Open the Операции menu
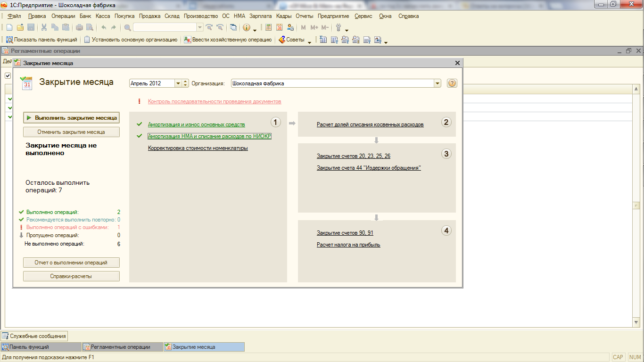This screenshot has width=644, height=362. click(x=63, y=16)
